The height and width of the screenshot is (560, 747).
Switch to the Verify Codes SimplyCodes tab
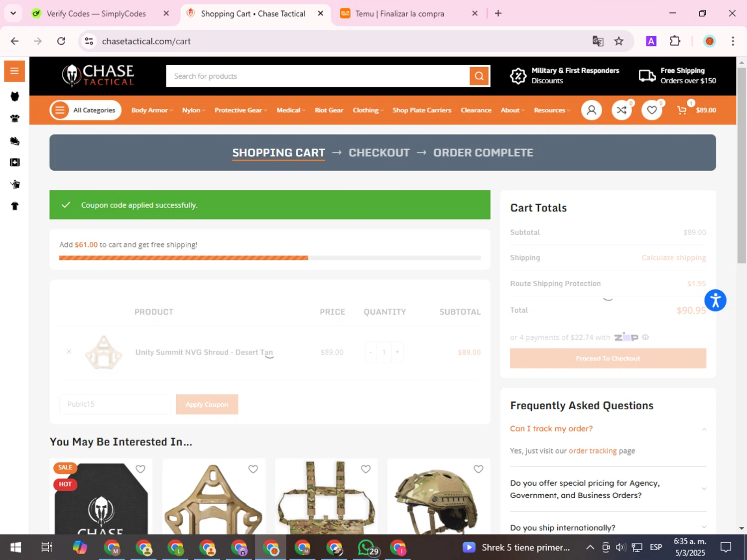[x=96, y=13]
